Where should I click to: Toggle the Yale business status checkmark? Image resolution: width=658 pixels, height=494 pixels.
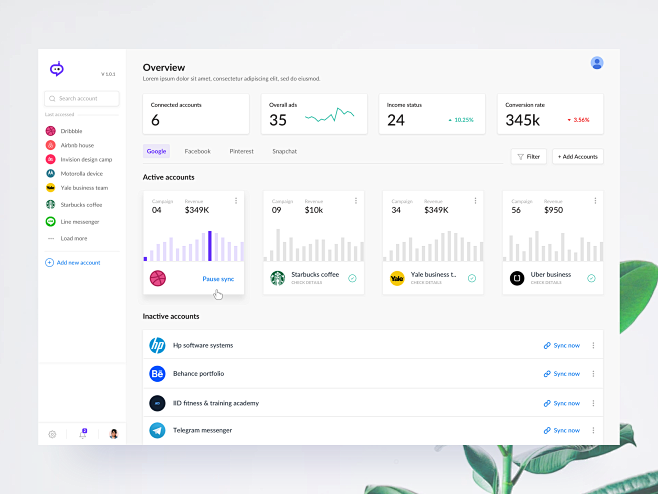472,278
